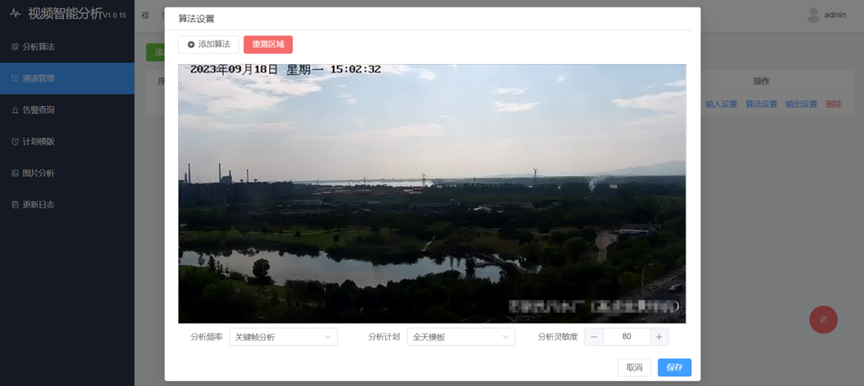Viewport: 864px width, 386px height.
Task: Expand the 分析计划 全天模板 dropdown
Action: point(461,337)
